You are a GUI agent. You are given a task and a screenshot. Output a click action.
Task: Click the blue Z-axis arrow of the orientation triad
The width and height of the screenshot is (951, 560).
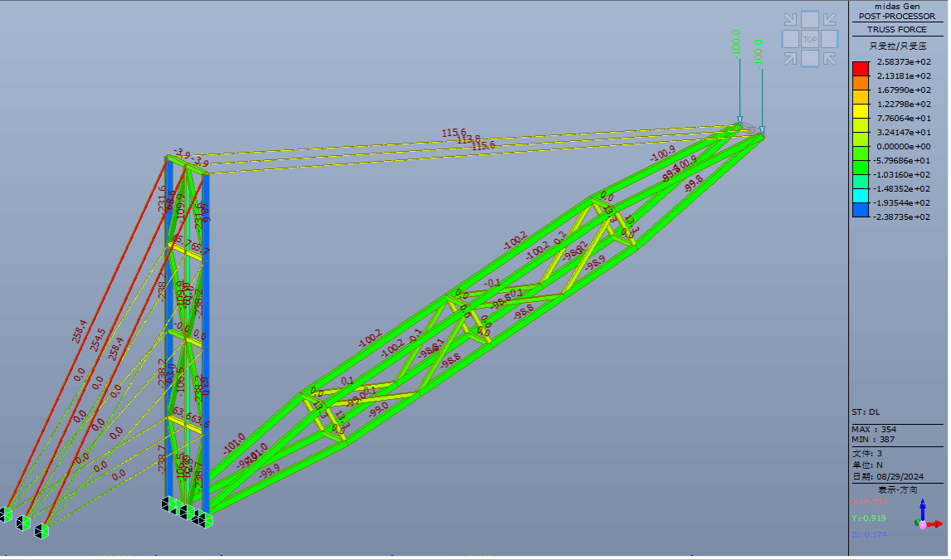point(921,505)
